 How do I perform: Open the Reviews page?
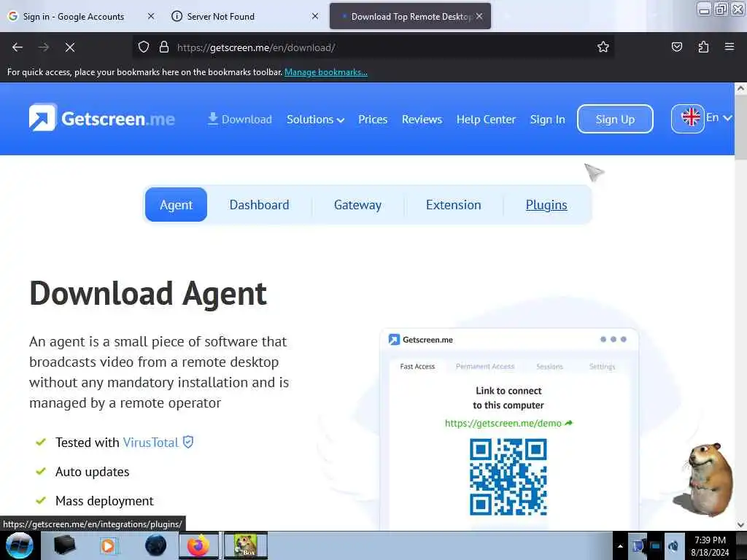[422, 119]
